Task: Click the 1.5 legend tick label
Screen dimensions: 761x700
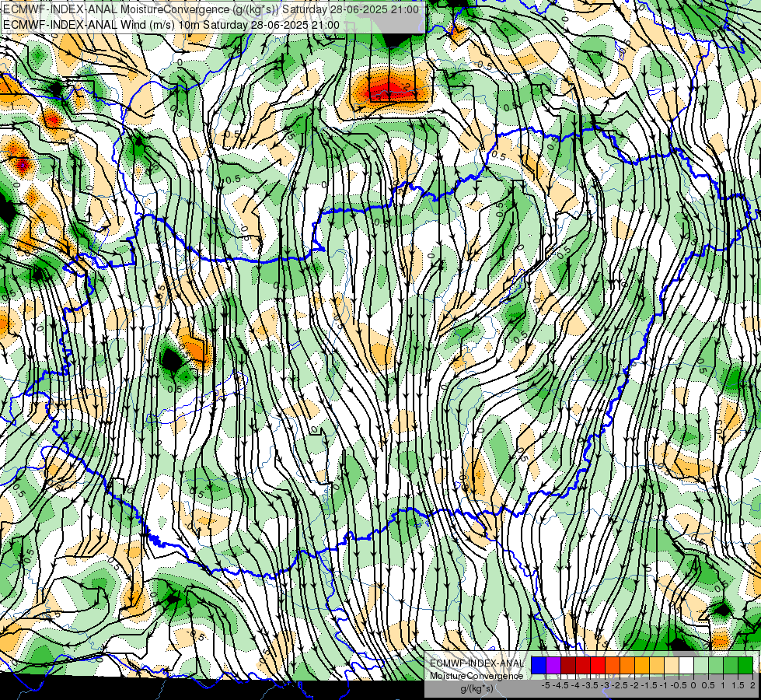Action: [x=738, y=685]
